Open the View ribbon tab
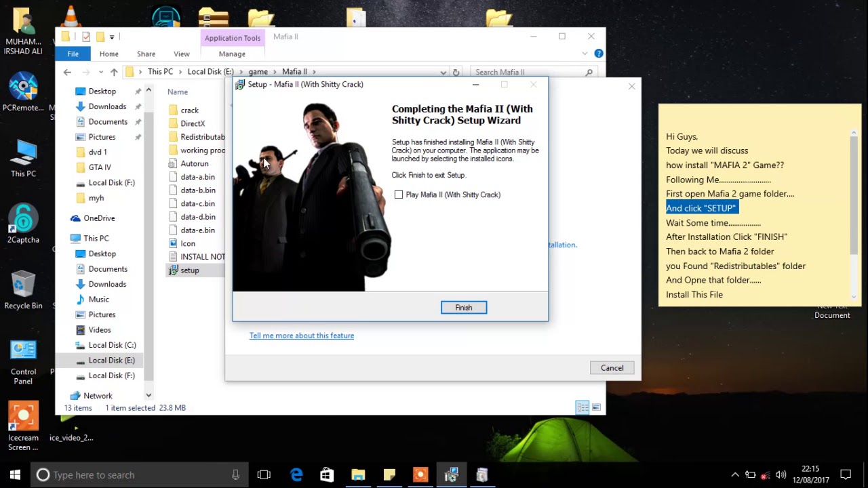The image size is (868, 488). [x=182, y=54]
